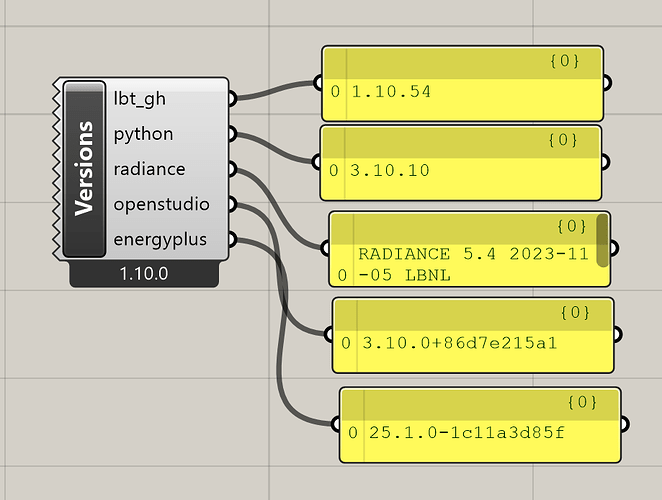Screen dimensions: 662x500
Task: Click output grip of 3.10.10 panel
Action: click(605, 162)
